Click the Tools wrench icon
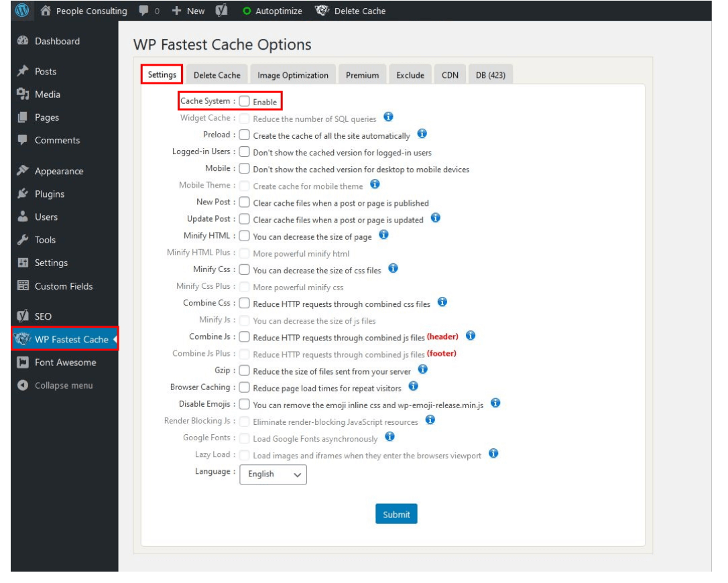Viewport: 728px width, 583px height. click(23, 239)
